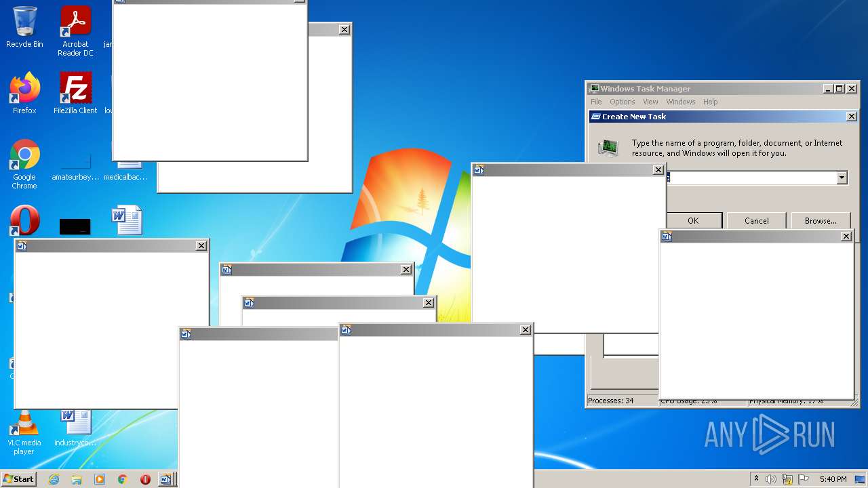Click the Word icon of blank window covering Task Manager status bar
The width and height of the screenshot is (868, 488).
pyautogui.click(x=667, y=237)
